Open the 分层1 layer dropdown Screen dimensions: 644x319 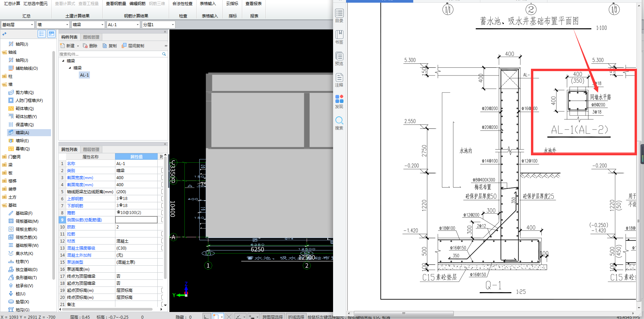tap(158, 24)
